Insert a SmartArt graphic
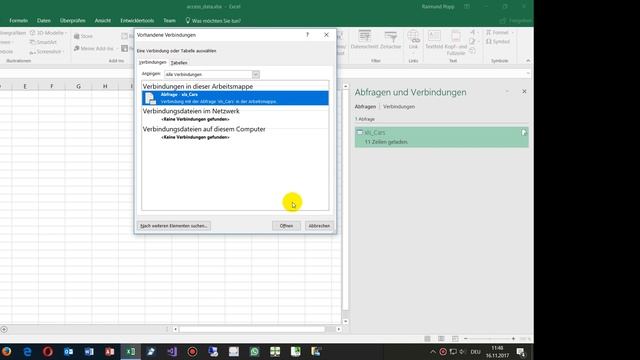The image size is (640, 360). 43,42
